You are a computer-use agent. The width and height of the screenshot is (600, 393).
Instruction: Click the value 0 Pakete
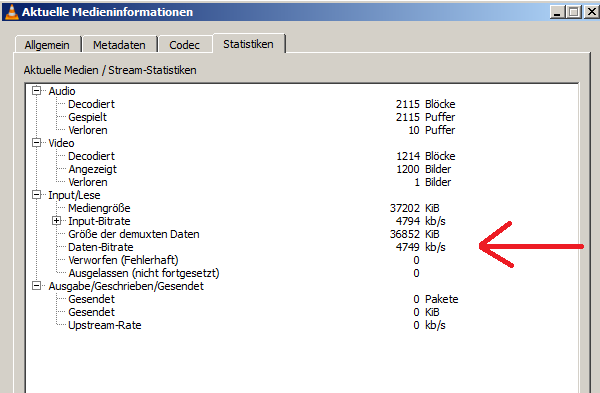[x=435, y=299]
